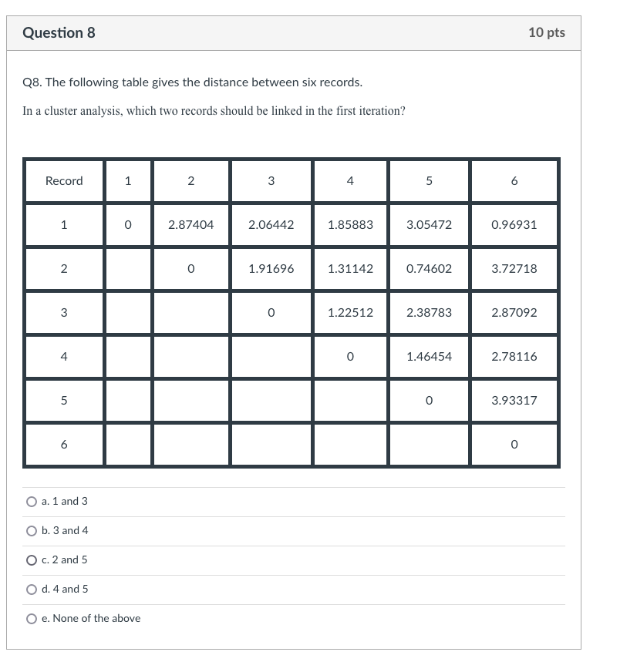Click the distance value 3.93317 in the table
The width and height of the screenshot is (637, 672).
pos(514,400)
